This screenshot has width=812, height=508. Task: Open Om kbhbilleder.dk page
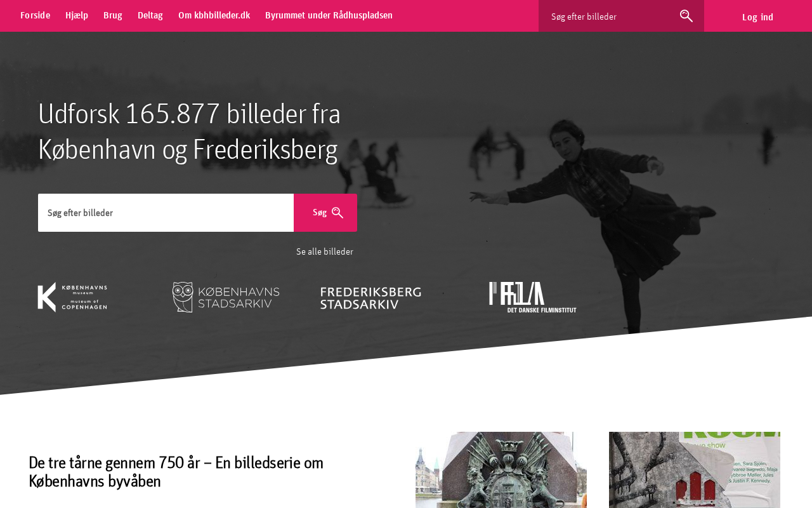[x=214, y=15]
